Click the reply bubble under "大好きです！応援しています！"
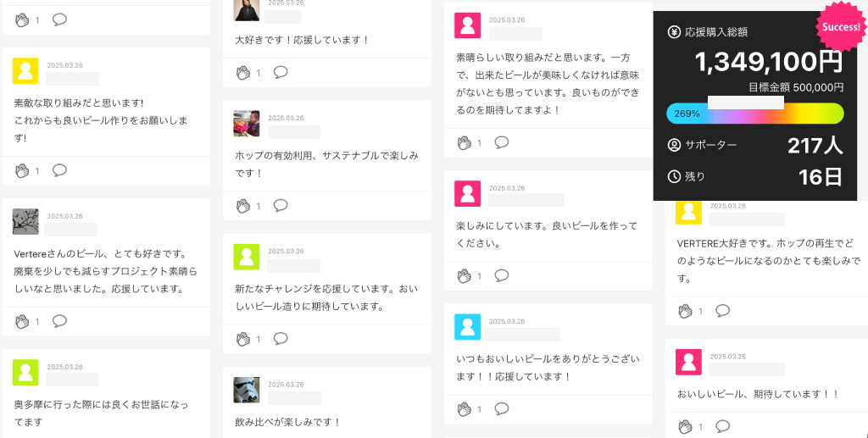This screenshot has width=868, height=438. 281,72
